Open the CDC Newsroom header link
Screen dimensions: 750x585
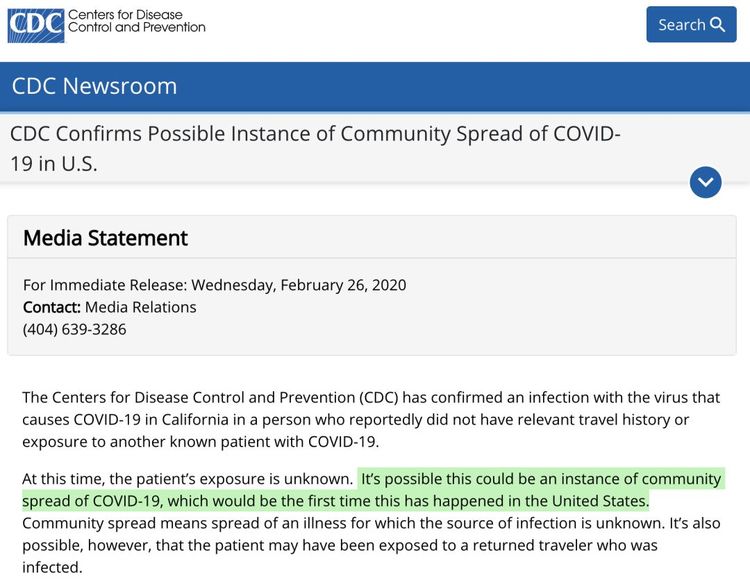click(x=94, y=86)
